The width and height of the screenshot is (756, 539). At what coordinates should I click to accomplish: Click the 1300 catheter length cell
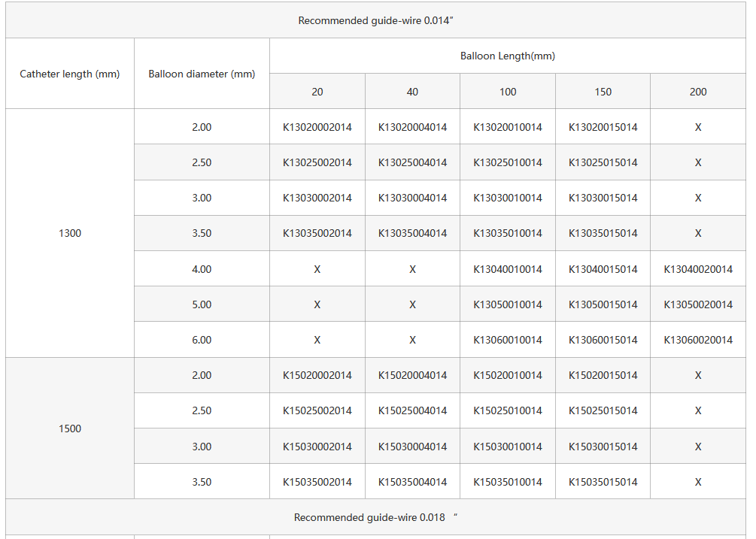[x=70, y=233]
